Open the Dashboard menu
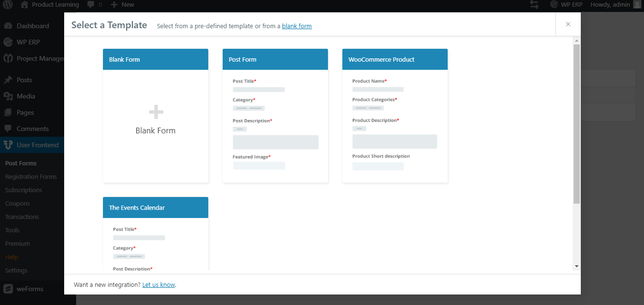Image resolution: width=644 pixels, height=305 pixels. (x=33, y=26)
